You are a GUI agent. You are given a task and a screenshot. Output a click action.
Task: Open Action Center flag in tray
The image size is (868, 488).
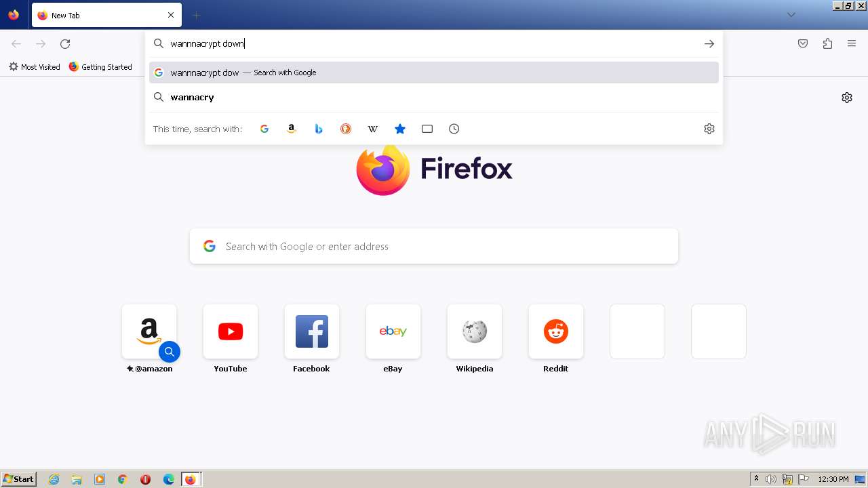pos(804,479)
